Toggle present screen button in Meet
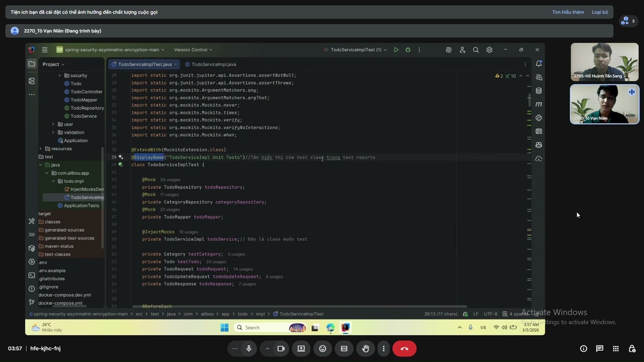The height and width of the screenshot is (362, 644). [301, 348]
